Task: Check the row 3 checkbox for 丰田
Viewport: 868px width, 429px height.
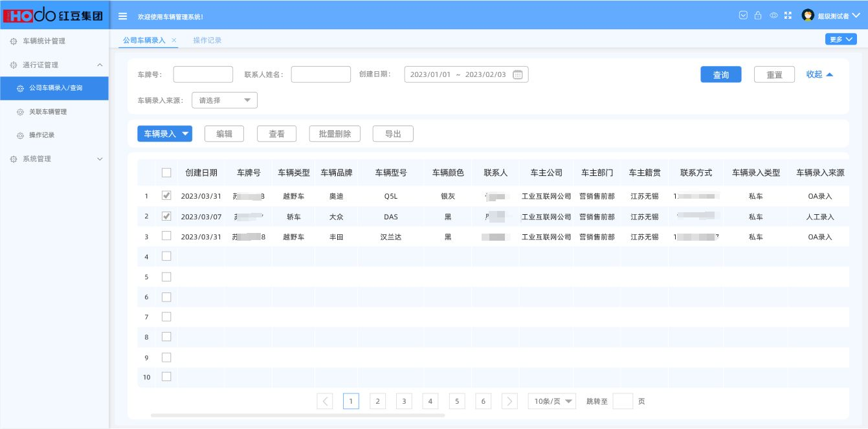Action: click(x=166, y=236)
